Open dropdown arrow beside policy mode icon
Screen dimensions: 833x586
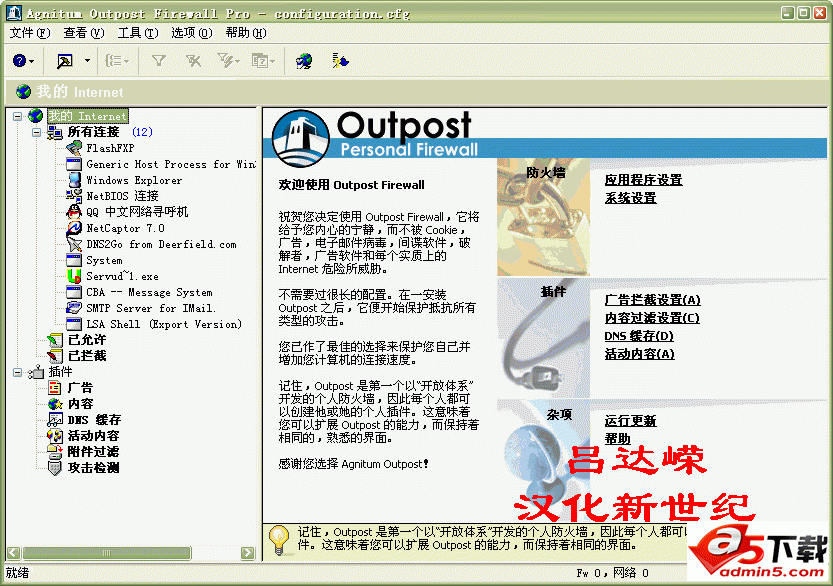coord(87,61)
